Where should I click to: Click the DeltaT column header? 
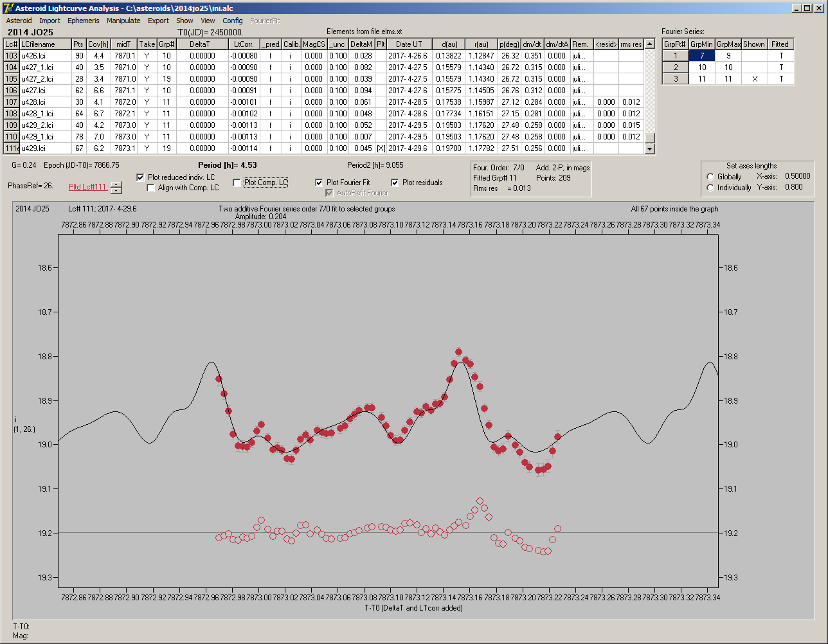[x=203, y=44]
